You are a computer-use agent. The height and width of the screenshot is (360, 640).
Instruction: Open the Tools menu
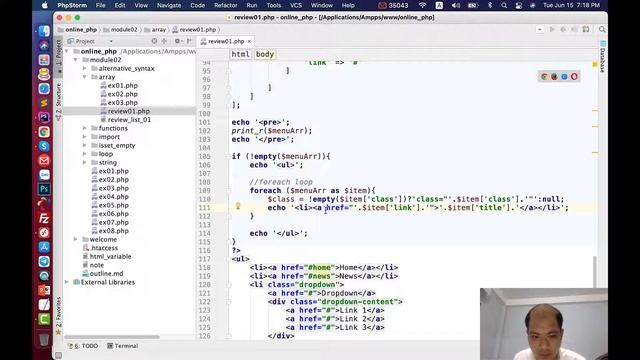click(x=273, y=5)
